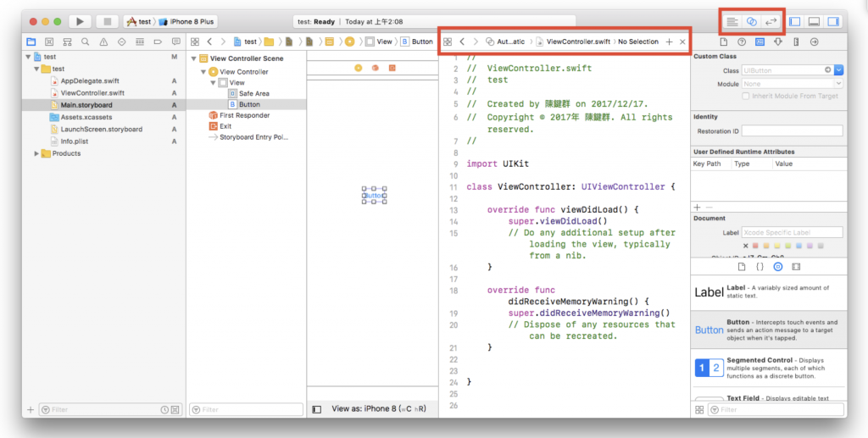
Task: Open the Size inspector ruler icon
Action: [x=796, y=42]
